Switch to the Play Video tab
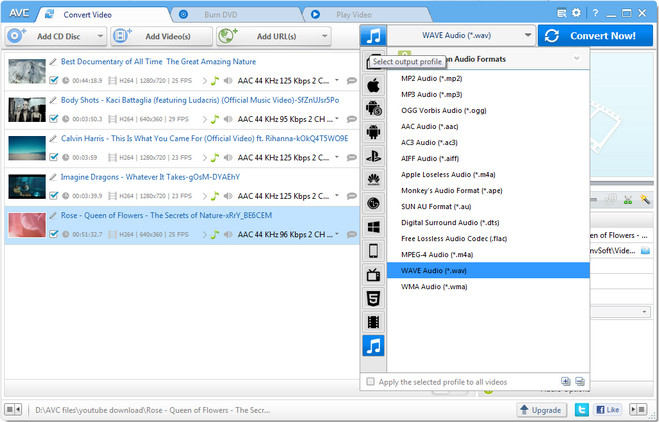 point(368,15)
